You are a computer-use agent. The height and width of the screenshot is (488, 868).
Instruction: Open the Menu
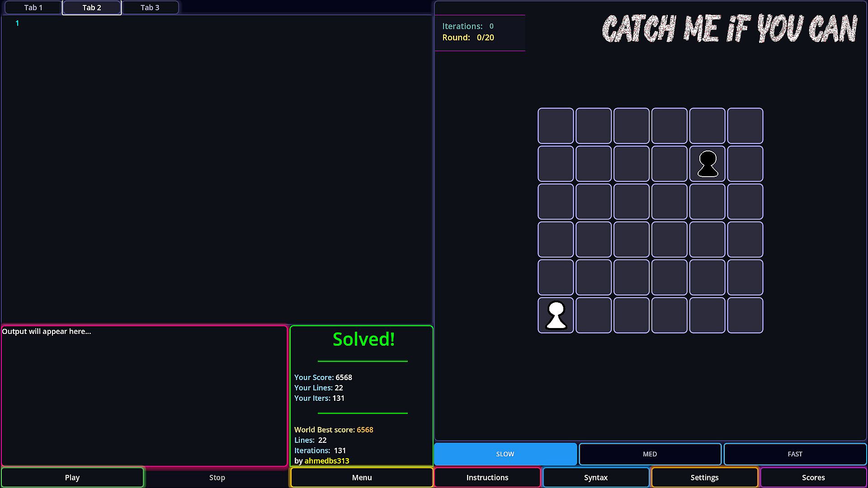tap(362, 478)
